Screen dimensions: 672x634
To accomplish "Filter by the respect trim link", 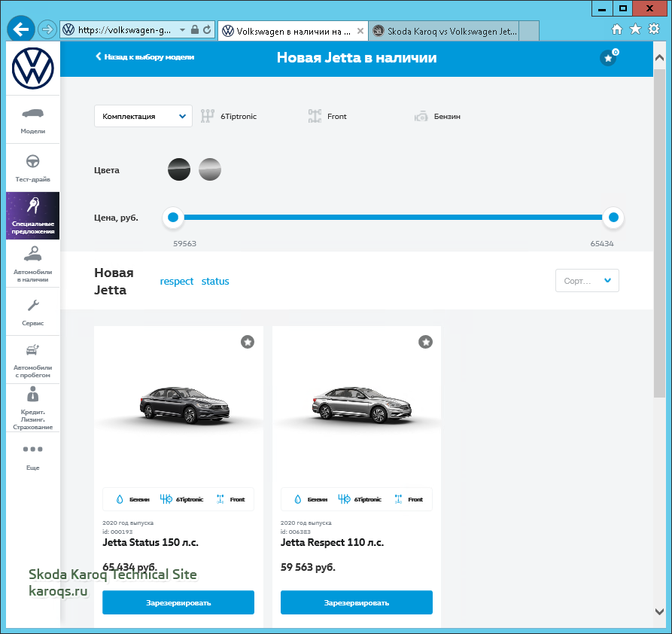I will point(177,282).
